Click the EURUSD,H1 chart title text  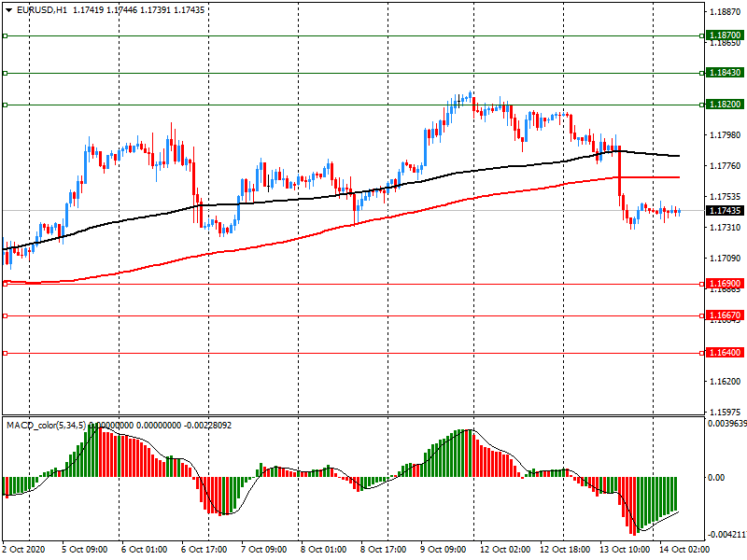[x=42, y=10]
